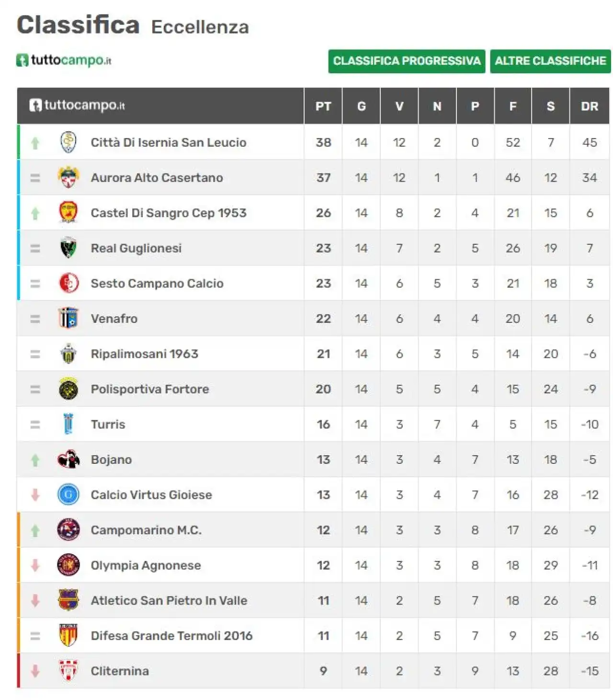The width and height of the screenshot is (613, 700).
Task: Click the tuttocampo.it logo in table header
Action: click(77, 105)
